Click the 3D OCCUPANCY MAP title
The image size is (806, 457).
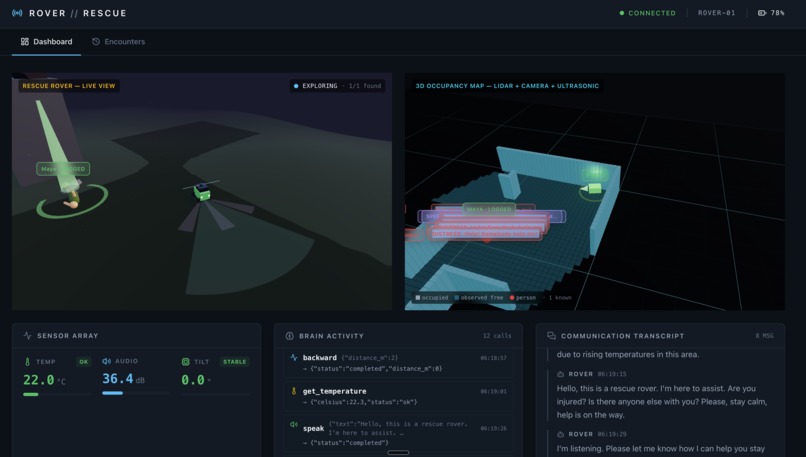pos(507,86)
